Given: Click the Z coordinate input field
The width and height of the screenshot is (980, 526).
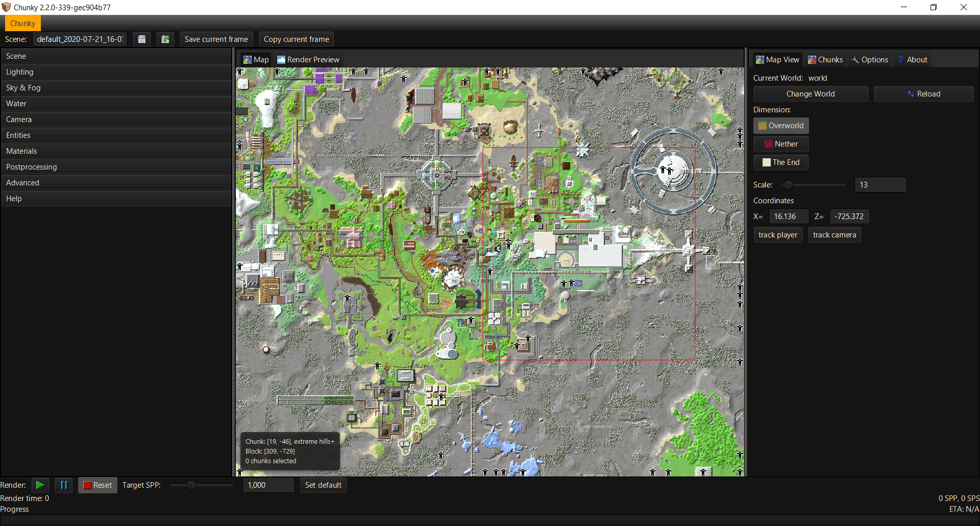Looking at the screenshot, I should tap(849, 217).
